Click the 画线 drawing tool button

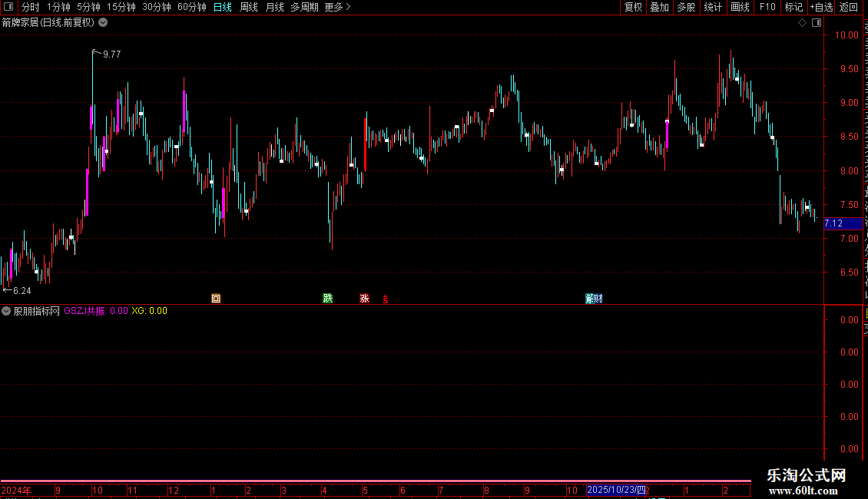[x=740, y=7]
